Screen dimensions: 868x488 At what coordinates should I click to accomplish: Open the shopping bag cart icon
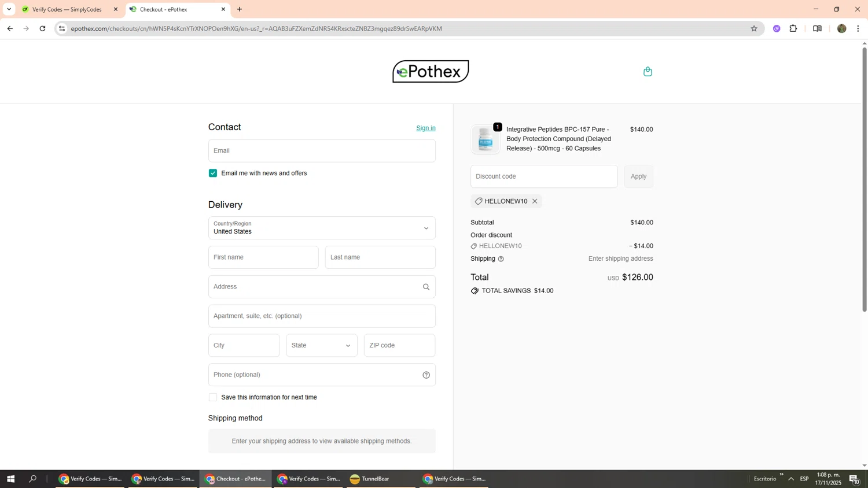tap(648, 72)
